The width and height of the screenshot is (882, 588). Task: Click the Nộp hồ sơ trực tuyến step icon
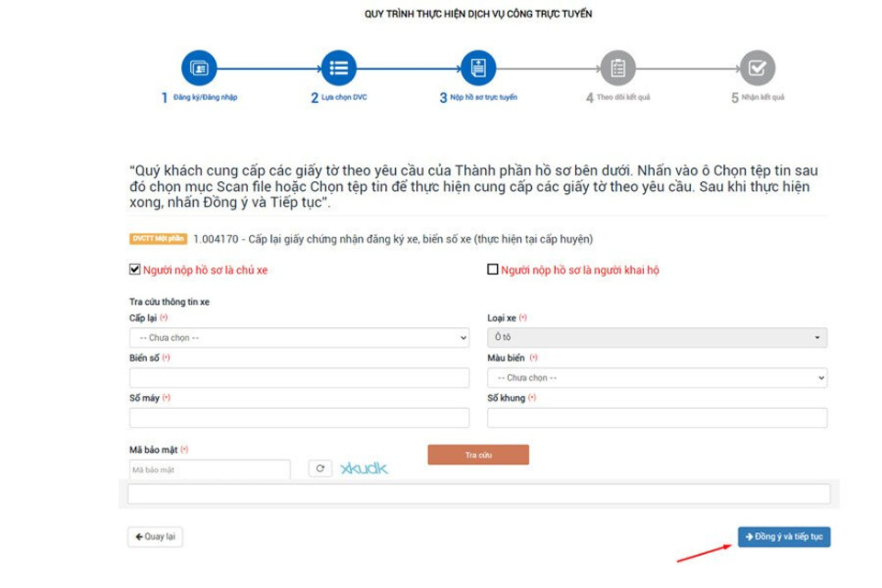pos(478,68)
